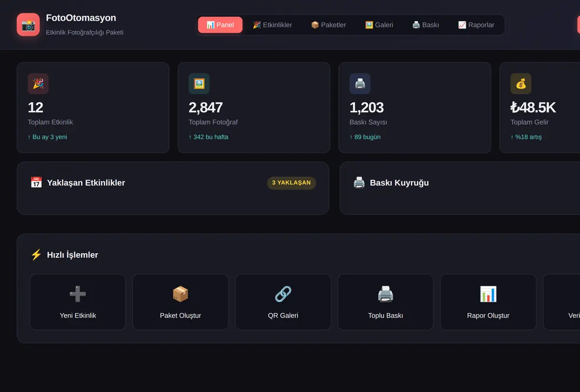
Task: Click the '↑ 342 bu hafta' trend text
Action: coord(208,137)
